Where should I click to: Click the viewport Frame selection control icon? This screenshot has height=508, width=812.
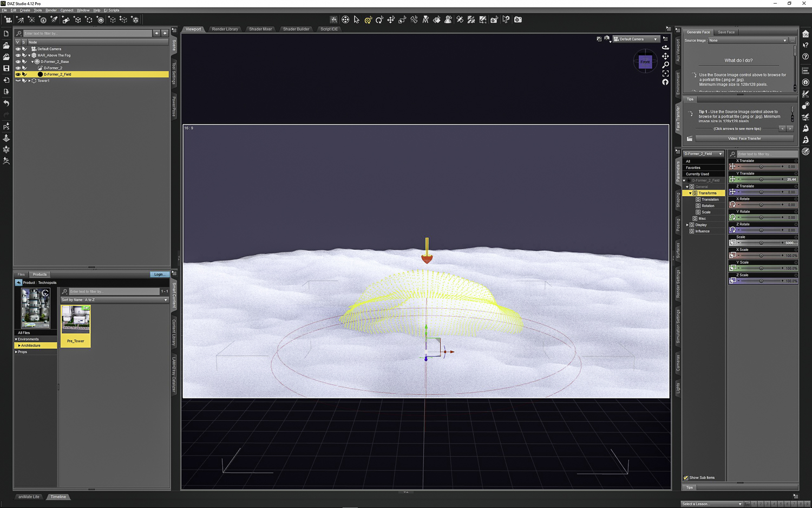coord(665,74)
